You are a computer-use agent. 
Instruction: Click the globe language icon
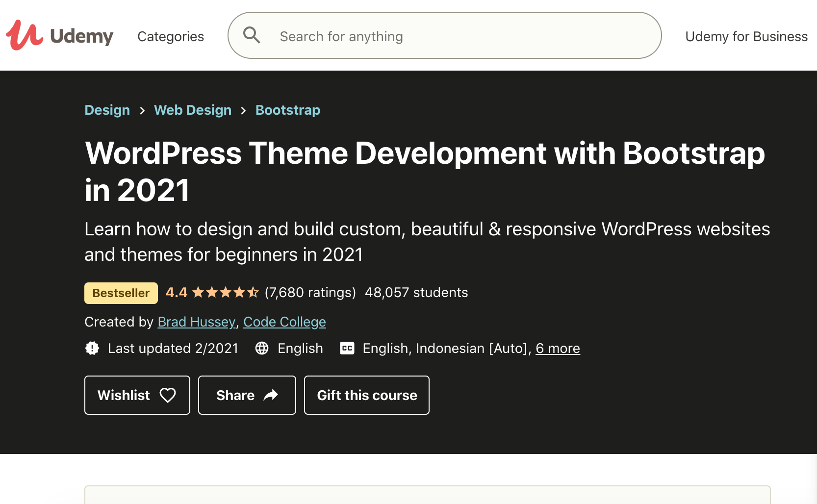coord(262,348)
